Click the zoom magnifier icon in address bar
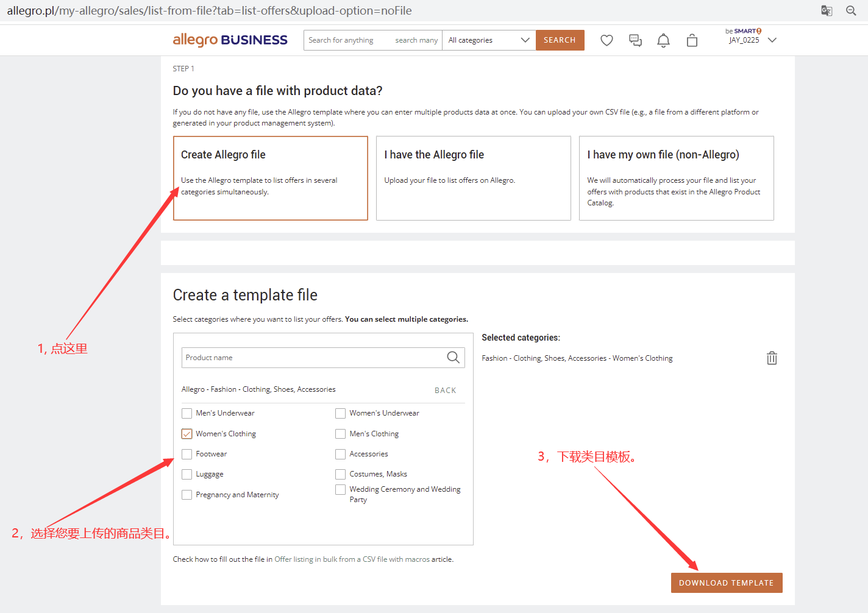Screen dimensions: 868x613 coord(851,10)
